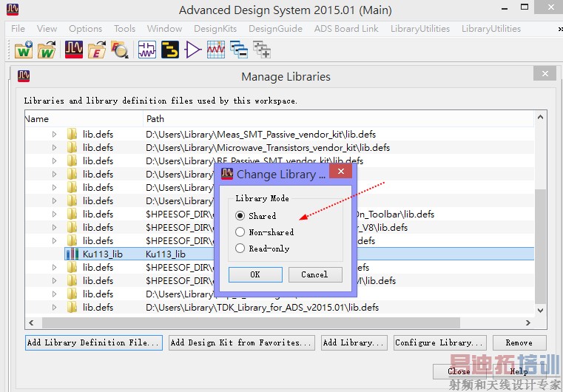Click the Search Examples magnifier icon
This screenshot has height=392, width=563.
click(x=120, y=50)
